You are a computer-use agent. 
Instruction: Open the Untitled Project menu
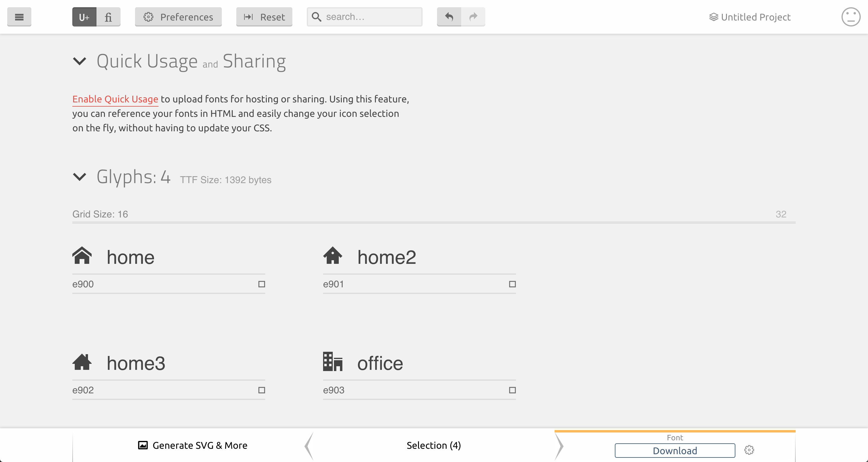tap(750, 17)
